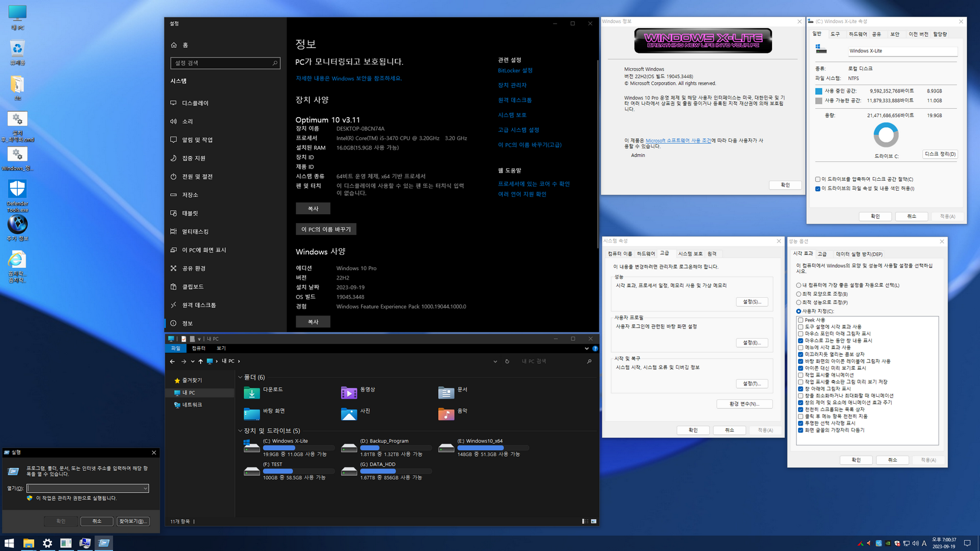980x551 pixels.
Task: Collapse 폴더 (6) group
Action: tap(240, 377)
